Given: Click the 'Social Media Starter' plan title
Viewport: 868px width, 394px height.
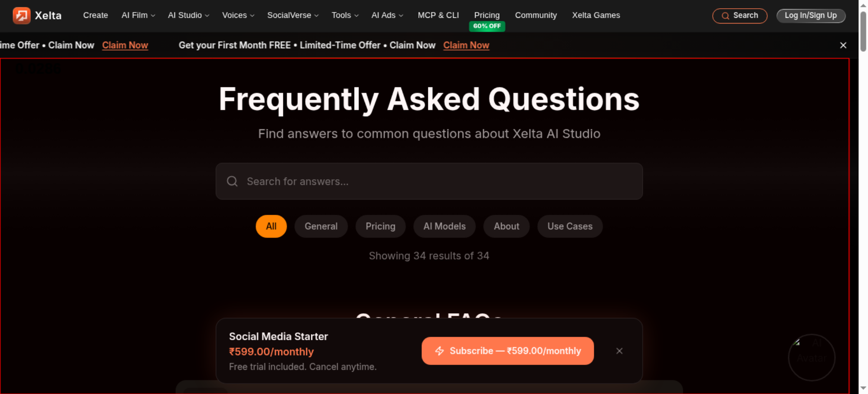Looking at the screenshot, I should point(279,337).
